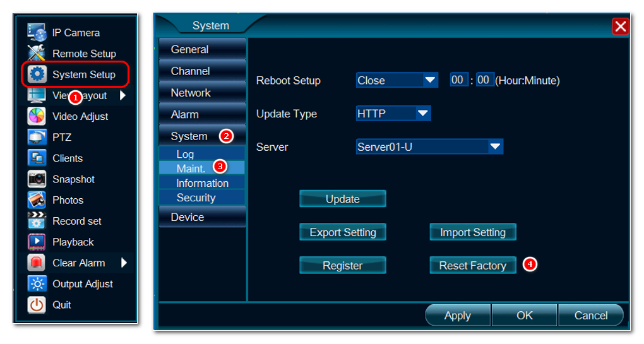Expand the Reboot Setup dropdown
Screen dimensions: 644x344
point(431,80)
